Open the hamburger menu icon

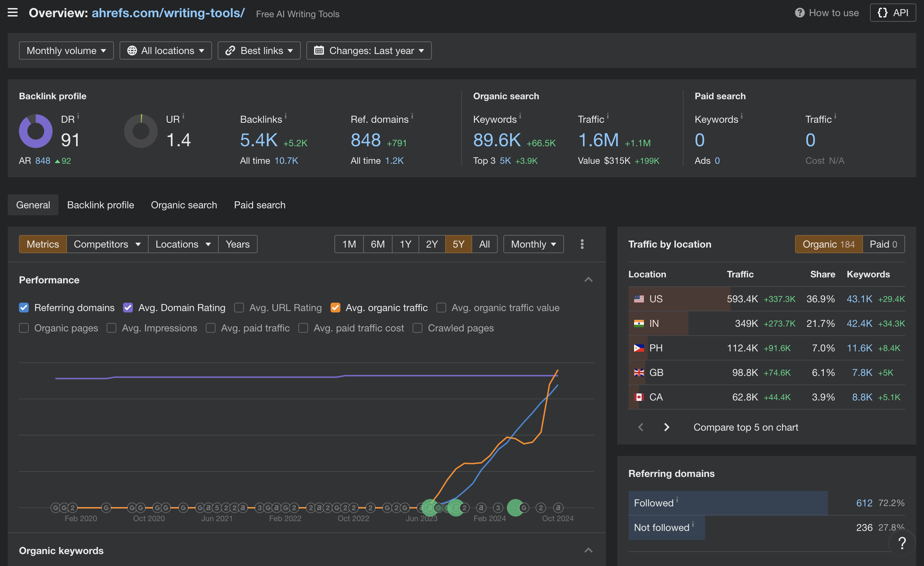(13, 12)
